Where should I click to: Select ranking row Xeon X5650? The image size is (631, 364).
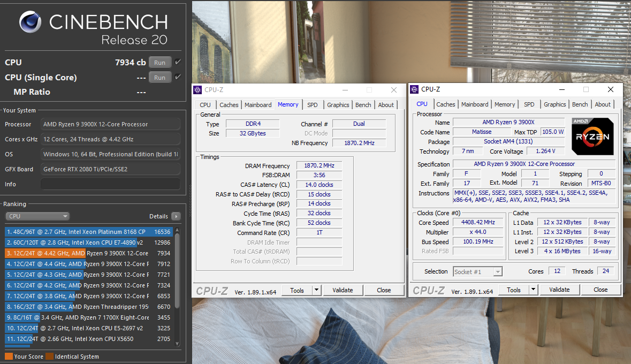[89, 339]
